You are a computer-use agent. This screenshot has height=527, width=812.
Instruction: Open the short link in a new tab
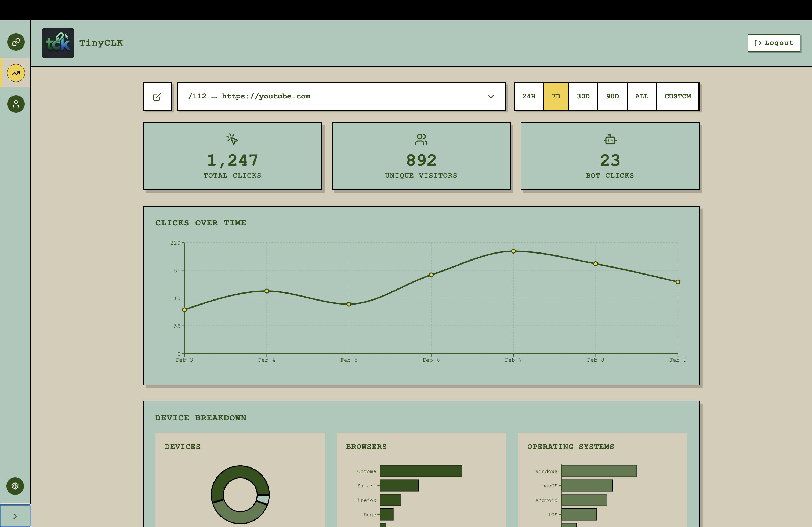pyautogui.click(x=157, y=97)
